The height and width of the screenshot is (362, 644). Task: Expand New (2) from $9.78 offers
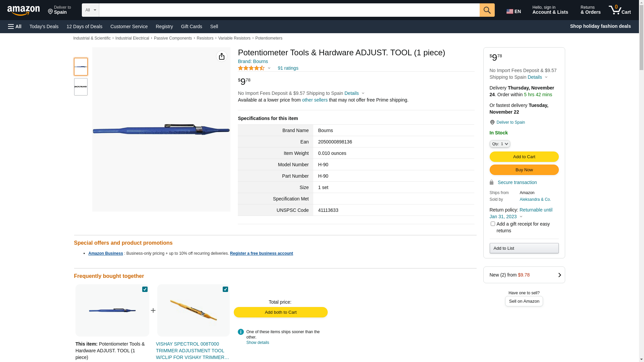point(524,275)
